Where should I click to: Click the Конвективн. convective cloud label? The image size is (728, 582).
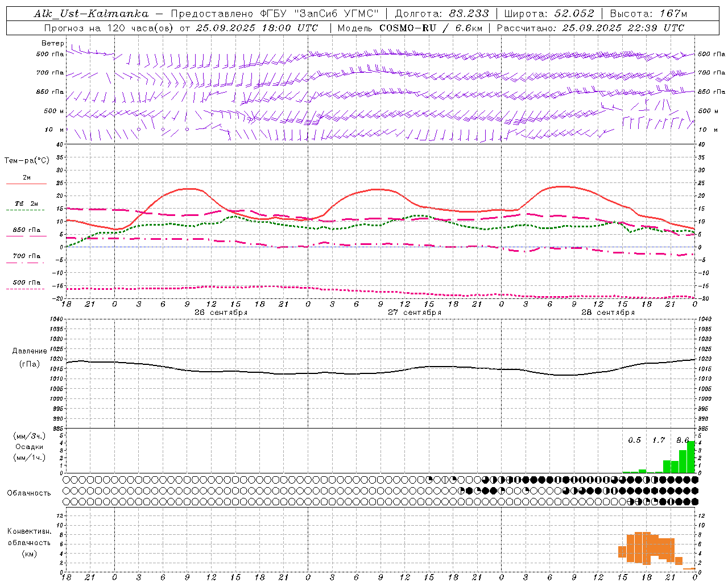pos(30,531)
